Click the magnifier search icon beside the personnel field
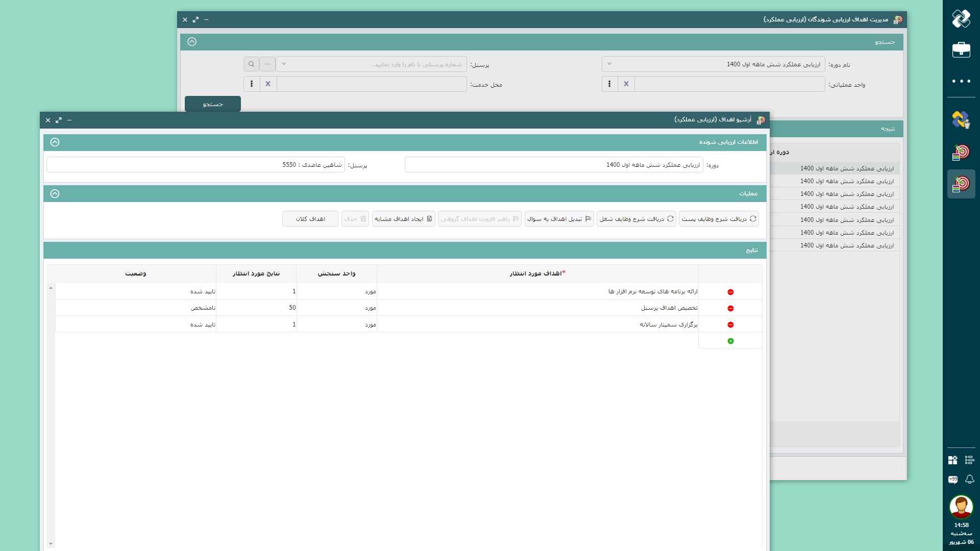Image resolution: width=980 pixels, height=551 pixels. pyautogui.click(x=251, y=64)
